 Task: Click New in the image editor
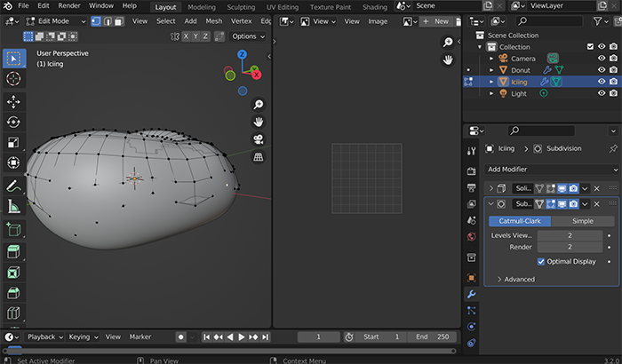click(x=435, y=21)
